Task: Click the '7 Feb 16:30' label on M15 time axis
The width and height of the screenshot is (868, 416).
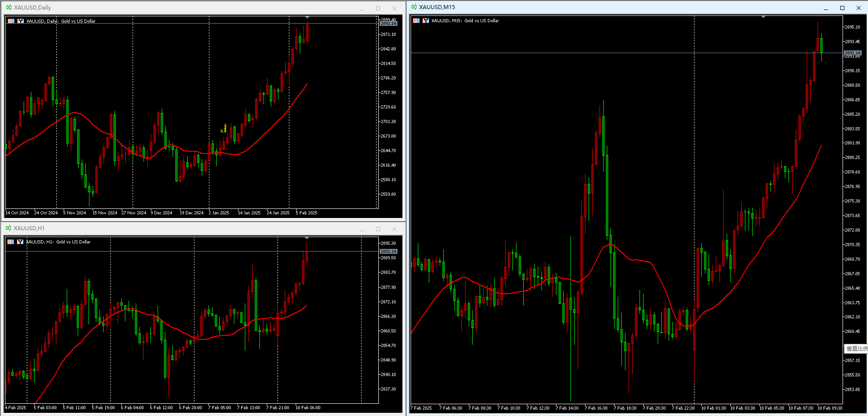Action: (x=596, y=408)
